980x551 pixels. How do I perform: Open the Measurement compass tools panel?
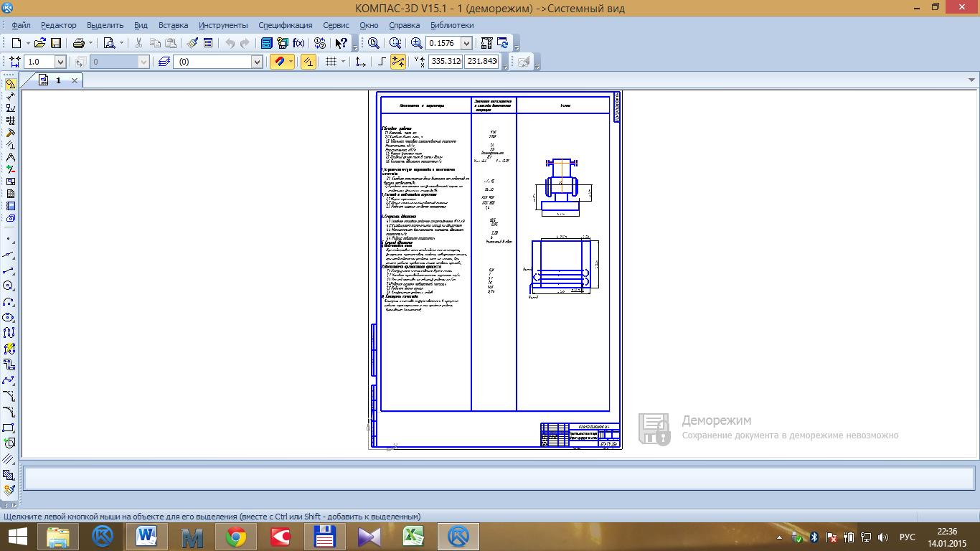10,157
